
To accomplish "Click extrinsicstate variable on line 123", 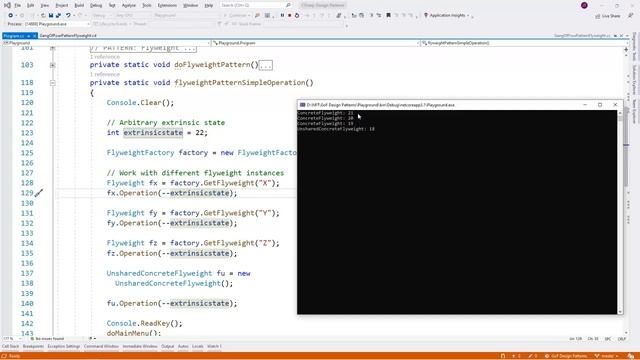I will coord(153,133).
